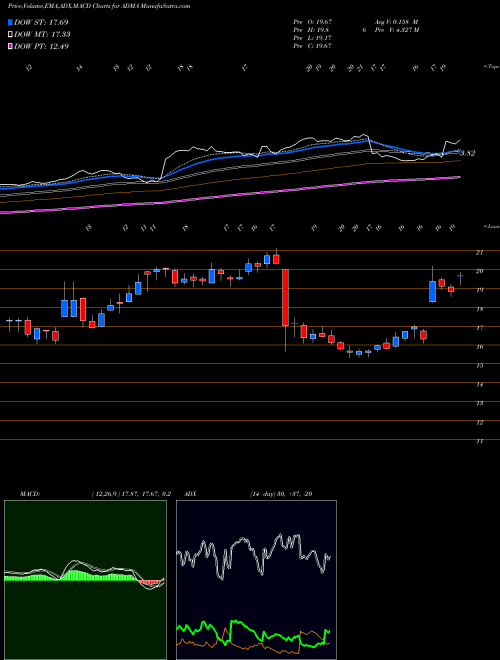Click the 18 price axis label
Screen dimensions: 500x660
[479, 309]
